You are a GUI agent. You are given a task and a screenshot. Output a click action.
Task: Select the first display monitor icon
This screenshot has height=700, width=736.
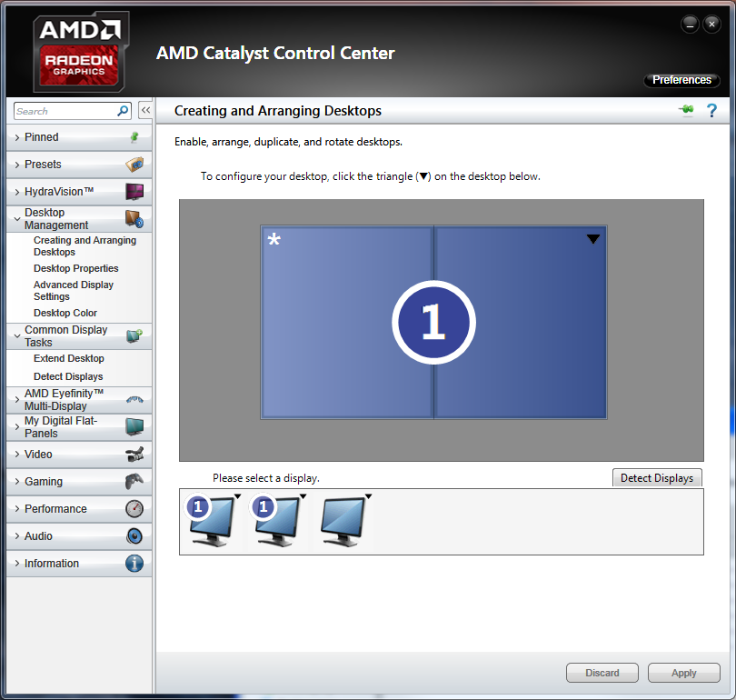(210, 520)
